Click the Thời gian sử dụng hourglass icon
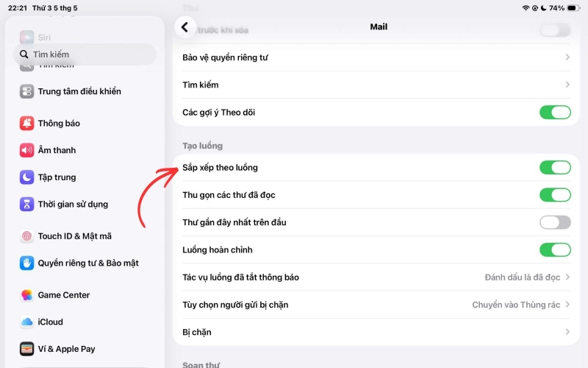588x368 pixels. (x=26, y=205)
